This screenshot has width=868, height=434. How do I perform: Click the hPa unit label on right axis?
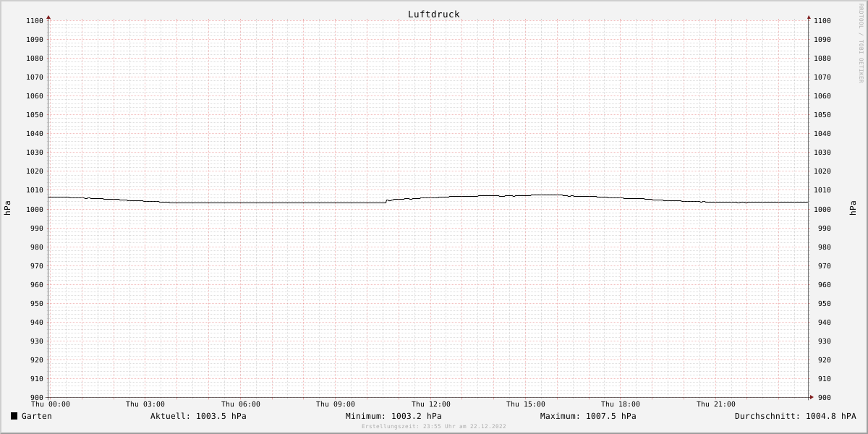pos(853,208)
